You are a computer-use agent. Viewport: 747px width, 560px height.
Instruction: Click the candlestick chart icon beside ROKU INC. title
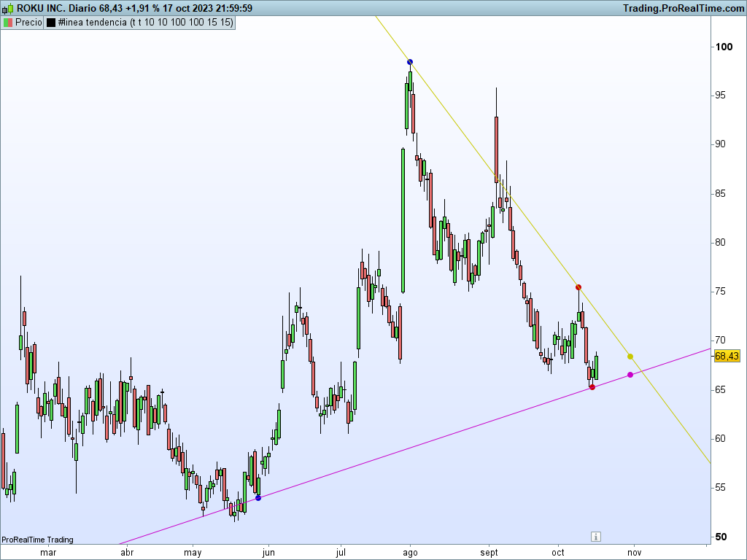(x=7, y=8)
